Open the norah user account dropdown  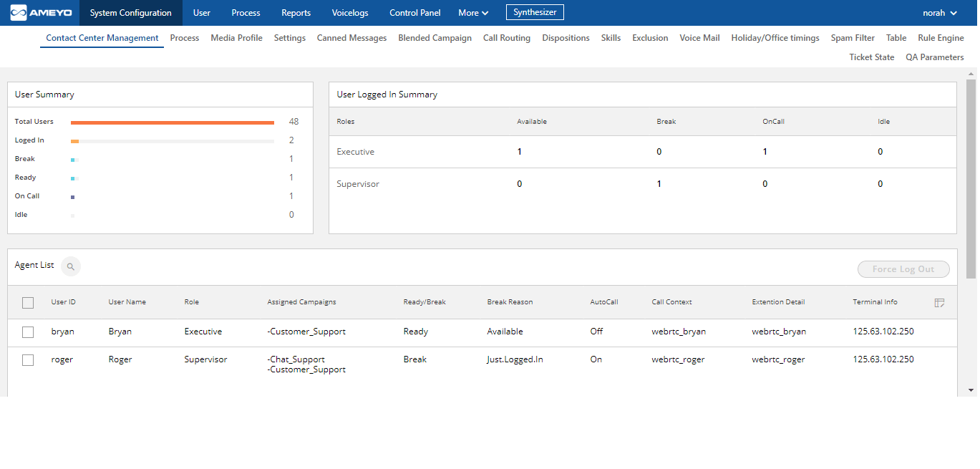tap(940, 13)
